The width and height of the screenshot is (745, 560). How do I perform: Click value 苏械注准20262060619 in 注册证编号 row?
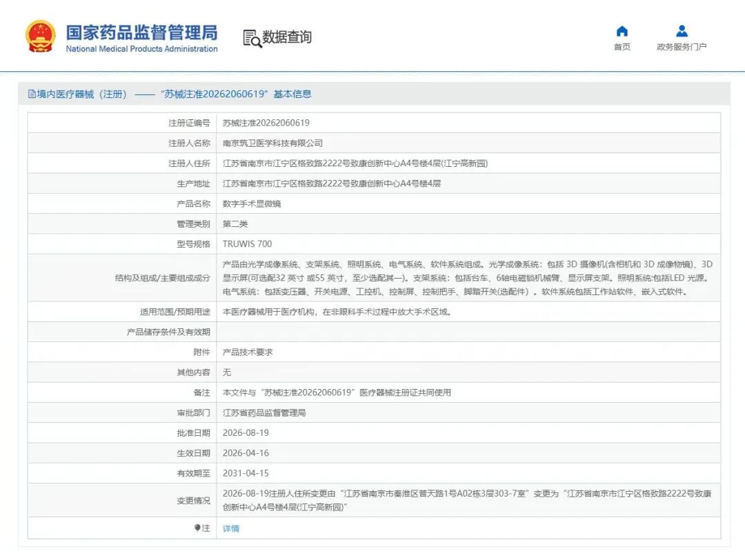266,123
